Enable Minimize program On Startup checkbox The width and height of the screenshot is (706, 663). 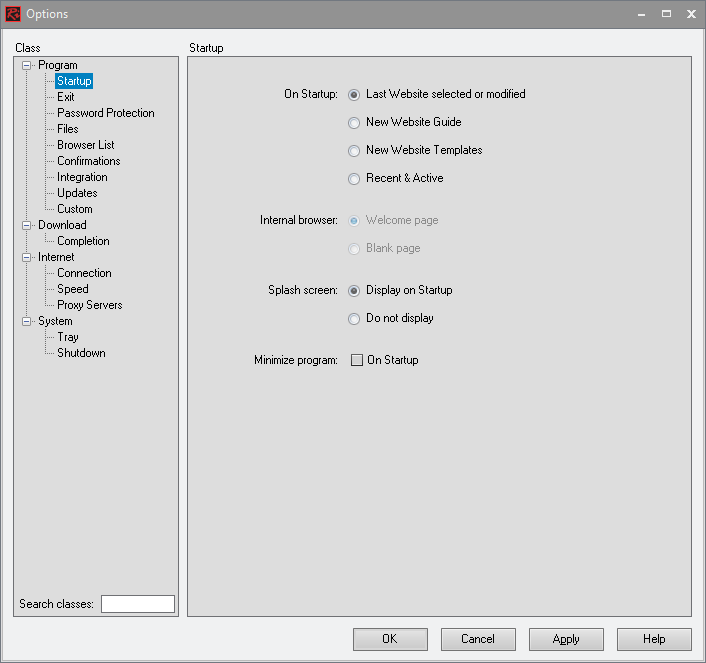click(x=356, y=360)
